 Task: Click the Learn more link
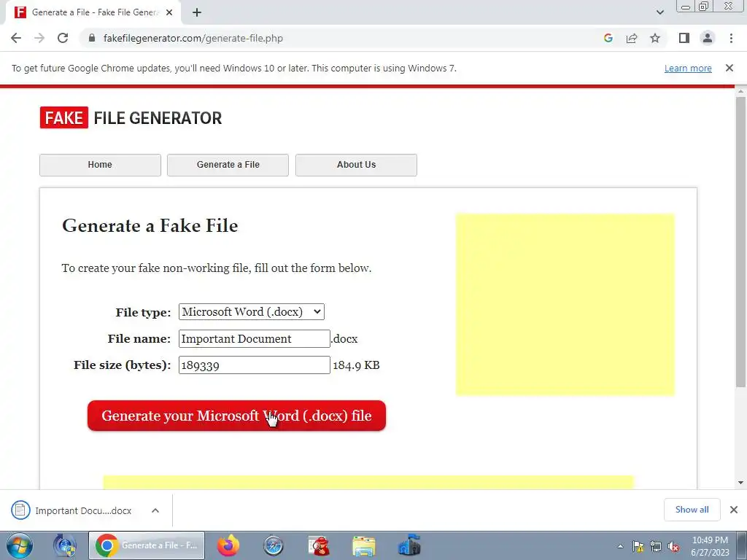(x=688, y=68)
